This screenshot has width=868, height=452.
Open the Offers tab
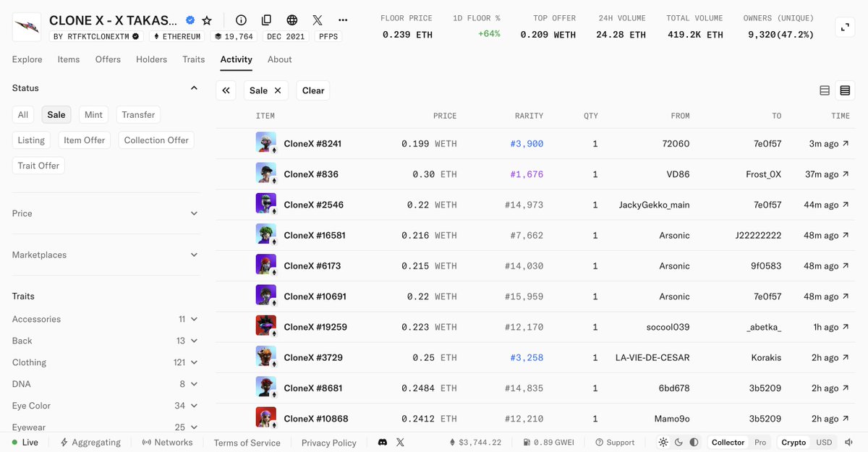tap(108, 59)
